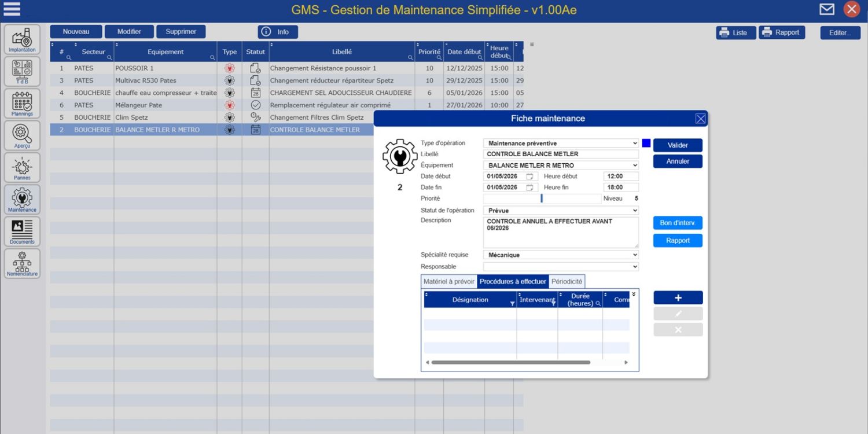Click the blue color swatch

coord(646,143)
